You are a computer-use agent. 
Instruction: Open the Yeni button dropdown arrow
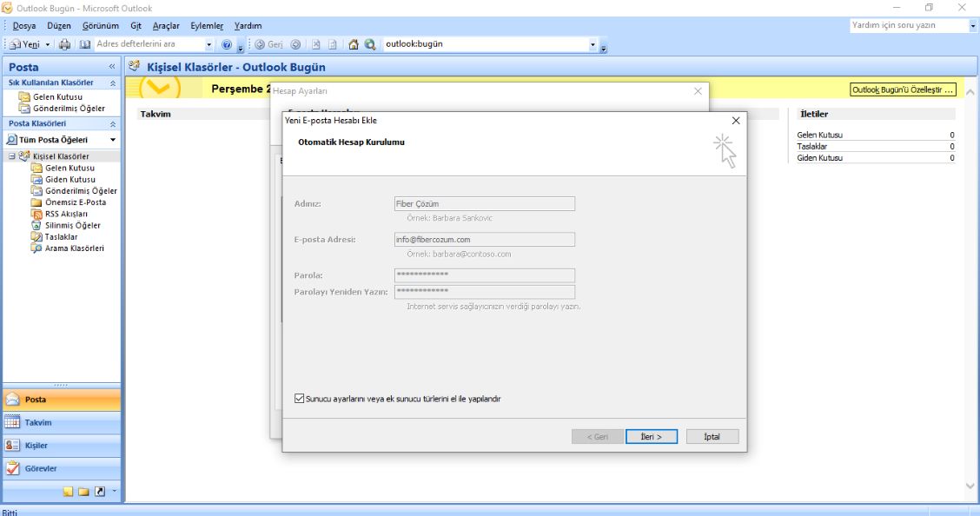click(48, 44)
